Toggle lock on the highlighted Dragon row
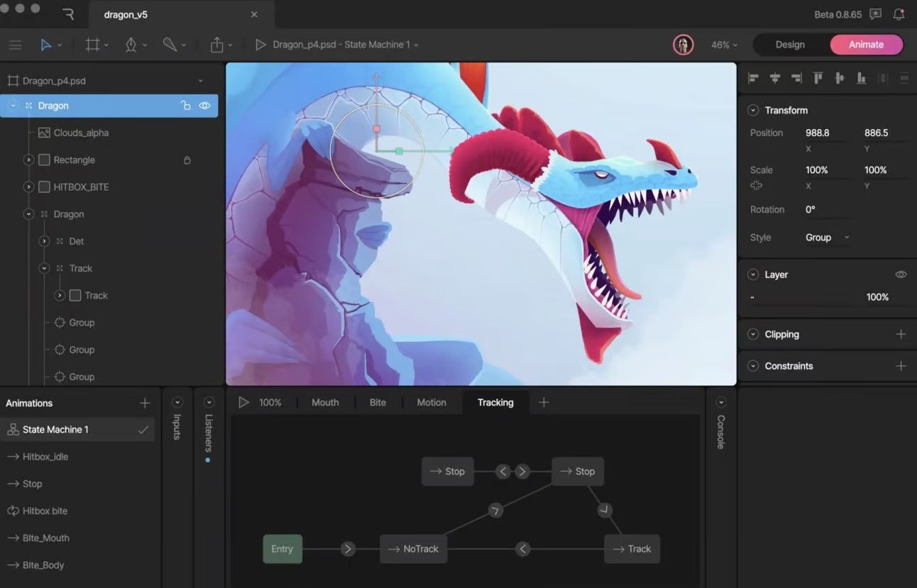917x588 pixels. click(185, 106)
